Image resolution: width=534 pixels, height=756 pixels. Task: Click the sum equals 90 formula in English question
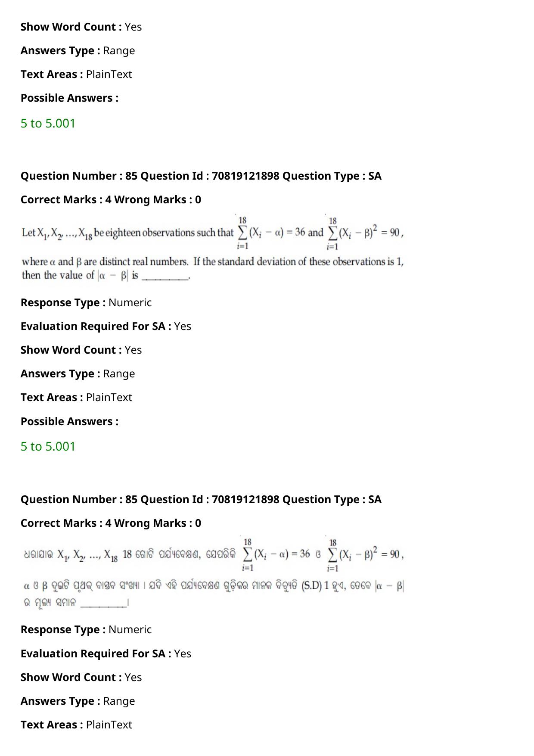coord(365,233)
